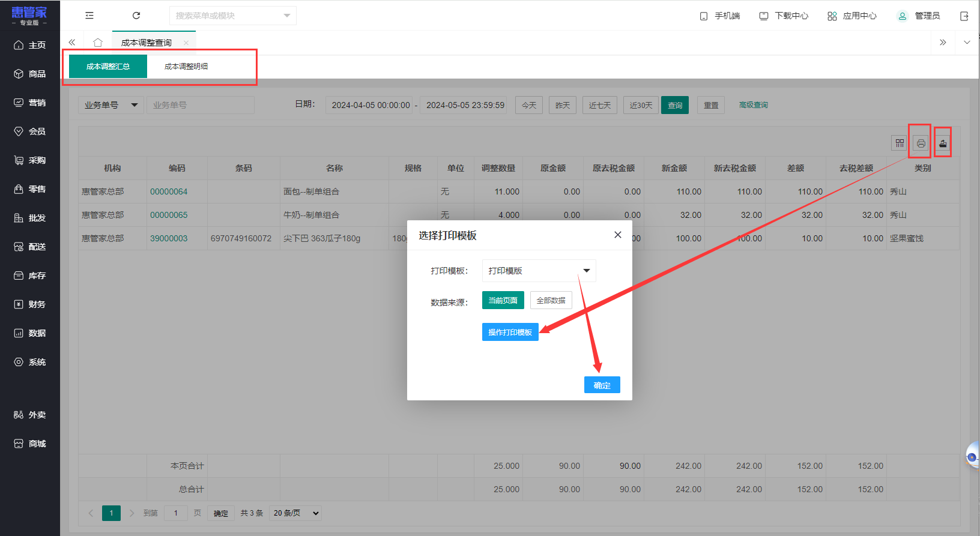Open the 商城 mall sidebar menu
Screen dimensions: 980x536
tap(30, 444)
